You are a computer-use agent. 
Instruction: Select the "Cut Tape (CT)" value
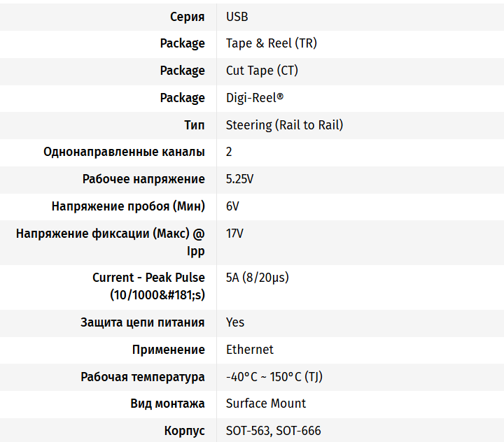[262, 71]
